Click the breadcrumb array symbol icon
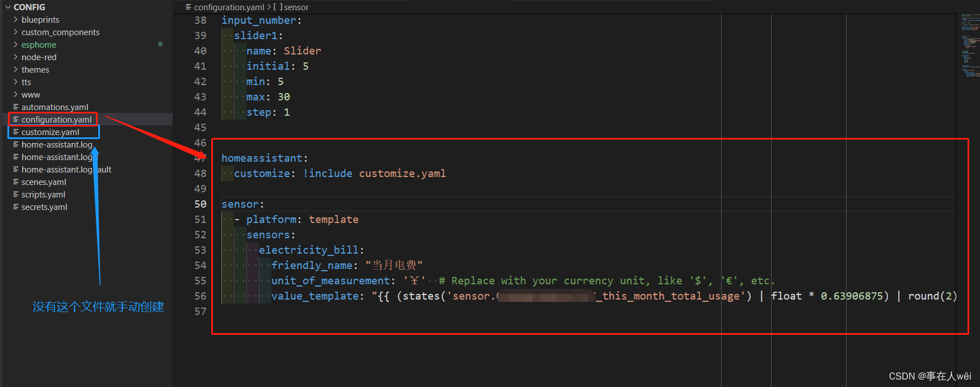This screenshot has width=980, height=387. (278, 7)
